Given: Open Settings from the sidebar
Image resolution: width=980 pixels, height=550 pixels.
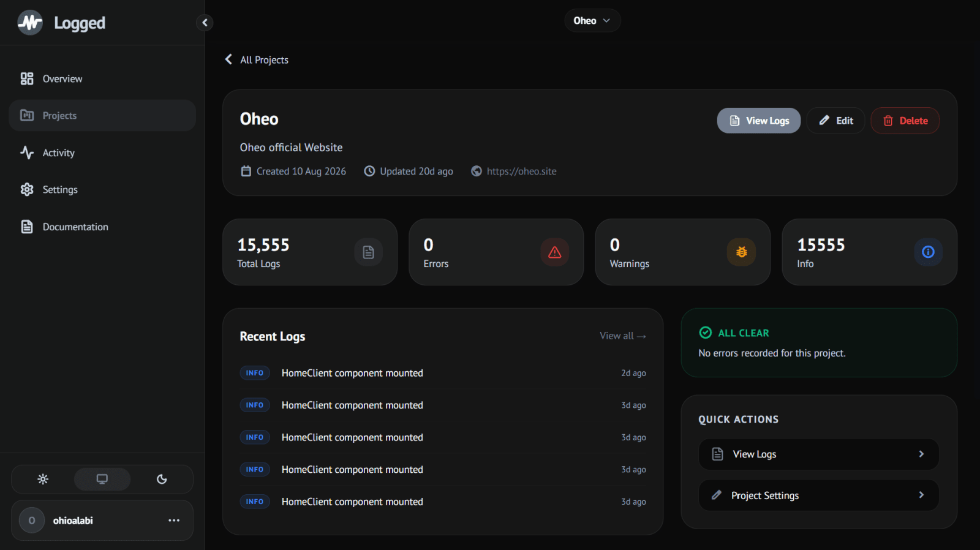Looking at the screenshot, I should pos(102,190).
